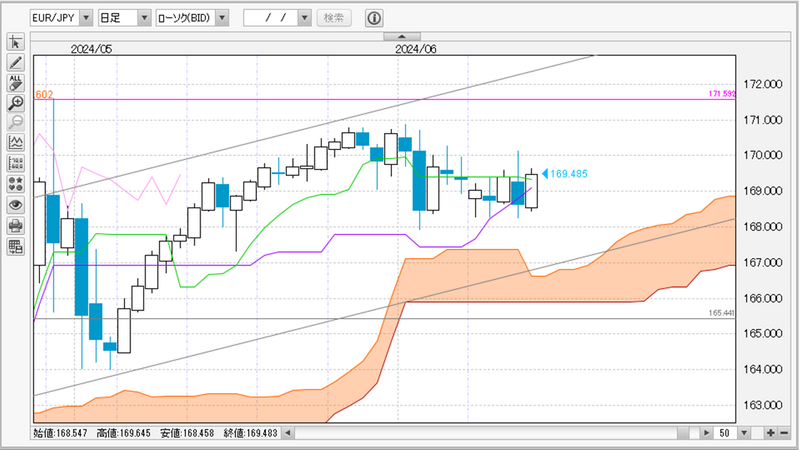Click the 170.000 price axis label
This screenshot has width=800, height=450.
click(763, 155)
